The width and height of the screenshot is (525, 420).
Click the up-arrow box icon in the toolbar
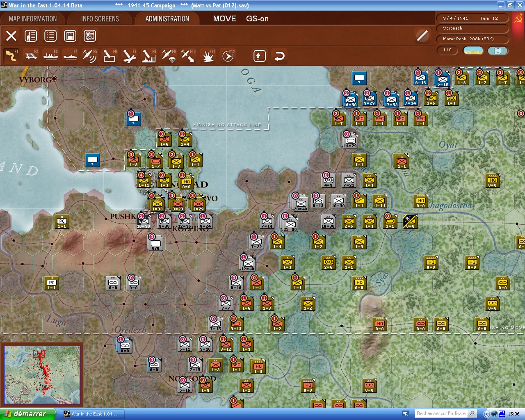tap(259, 56)
